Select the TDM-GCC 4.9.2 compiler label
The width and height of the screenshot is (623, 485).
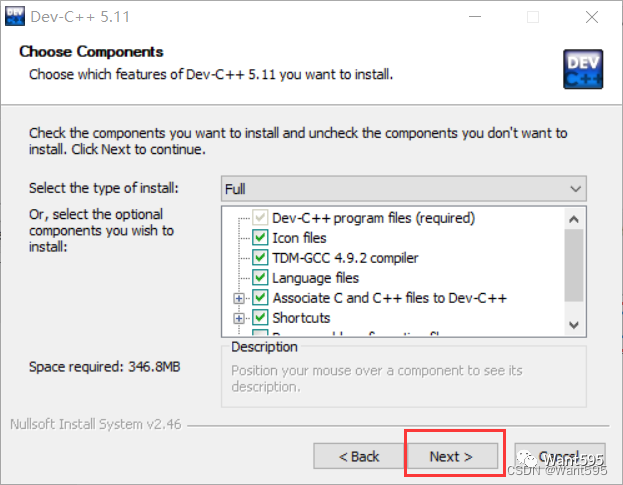point(345,258)
